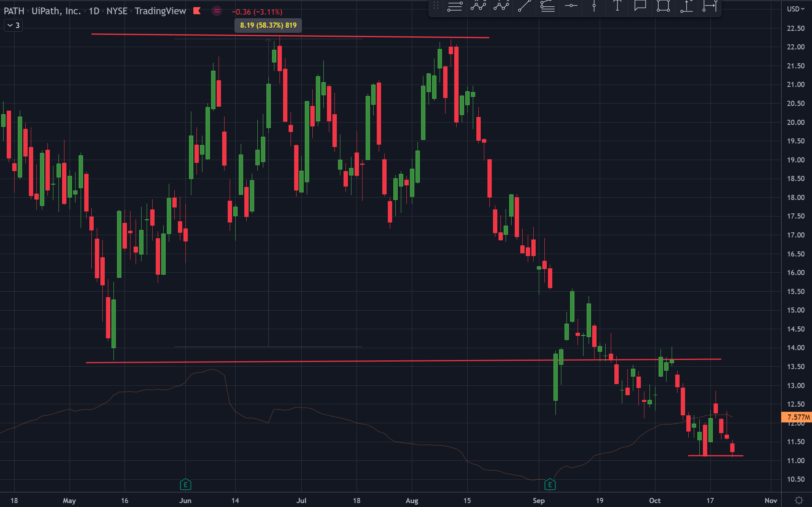Choose the vertical line tool
The height and width of the screenshot is (507, 812).
click(594, 6)
